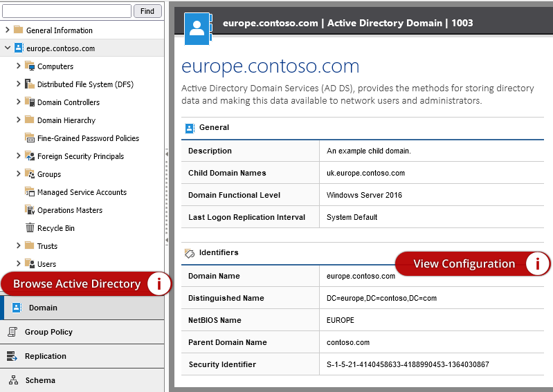The image size is (553, 392).
Task: Click the 'Parent Domain Name' label
Action: click(228, 342)
